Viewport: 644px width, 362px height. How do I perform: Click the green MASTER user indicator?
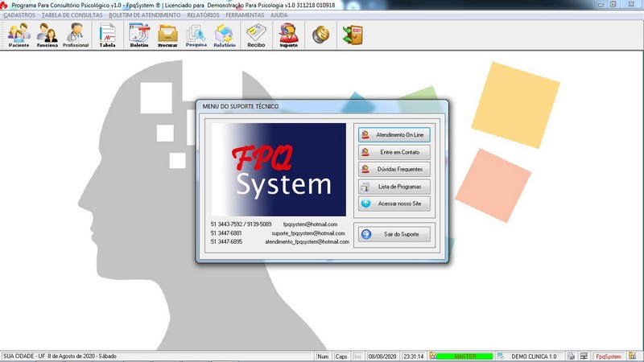[465, 356]
